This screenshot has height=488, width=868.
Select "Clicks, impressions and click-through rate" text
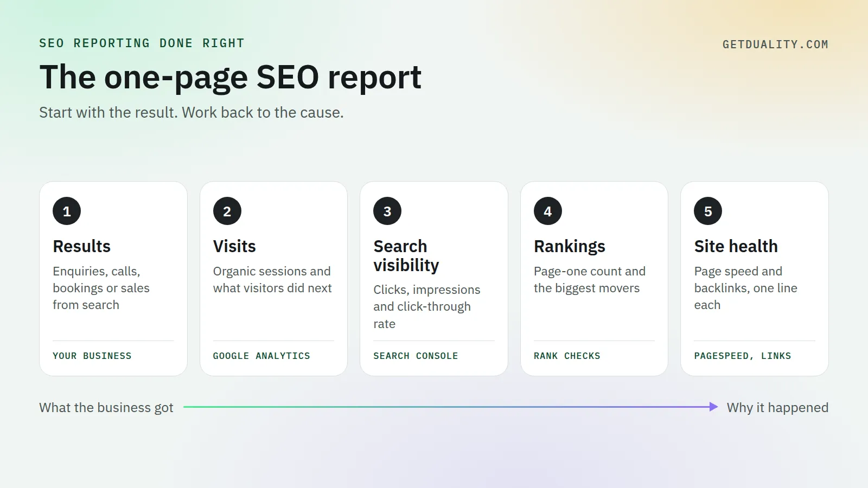[x=427, y=306]
